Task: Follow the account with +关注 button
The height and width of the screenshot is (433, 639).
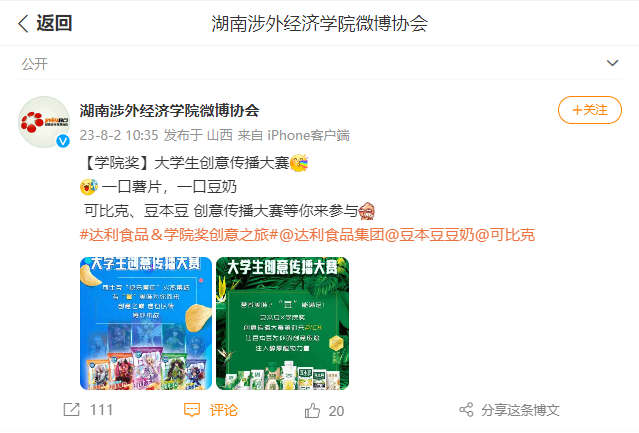Action: coord(590,110)
